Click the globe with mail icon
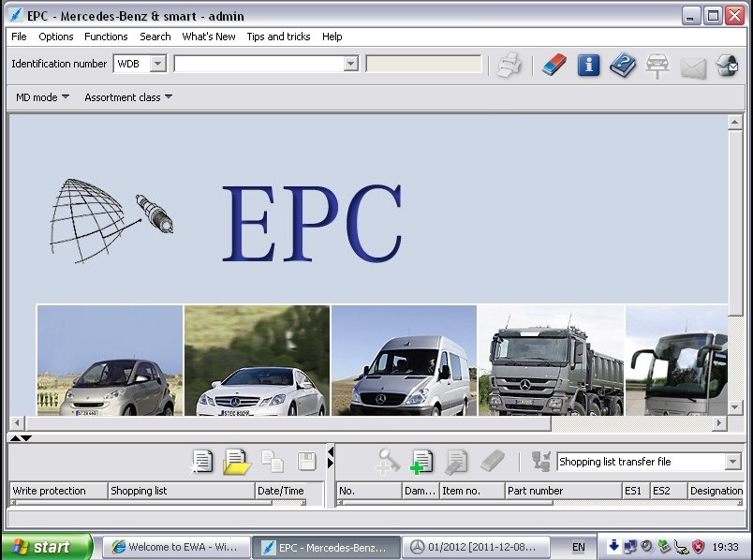Viewport: 753px width, 560px height. 727,66
